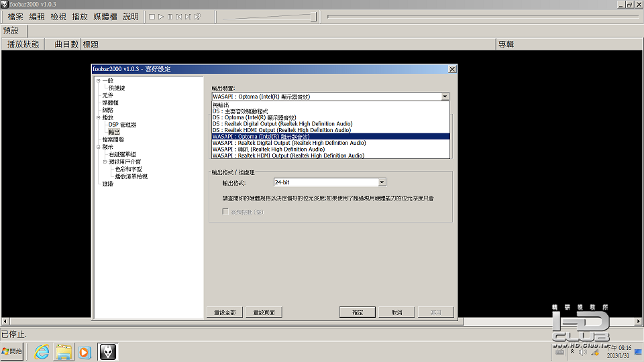
Task: Confirm with the 確定 button
Action: (x=358, y=312)
